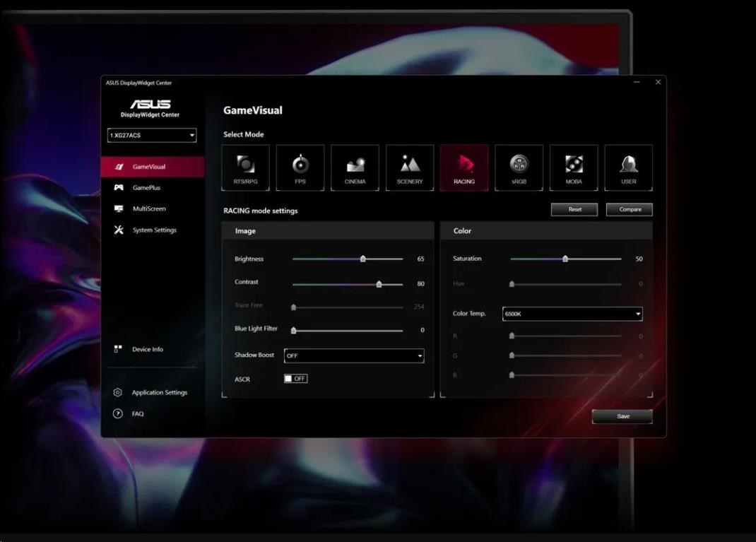
Task: Click the Select Mode label
Action: click(244, 134)
